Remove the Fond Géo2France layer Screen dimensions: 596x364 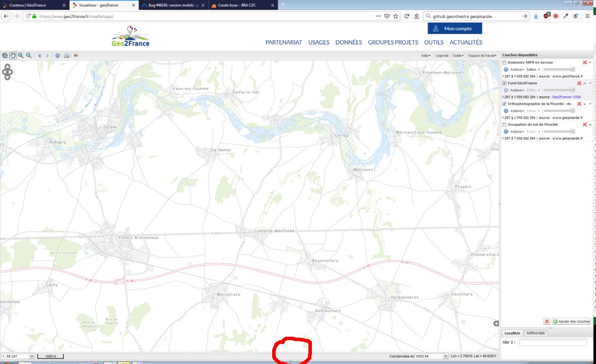[x=579, y=83]
